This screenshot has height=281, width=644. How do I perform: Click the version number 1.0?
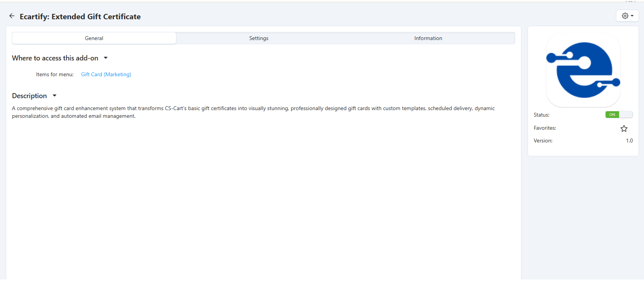[x=629, y=141]
